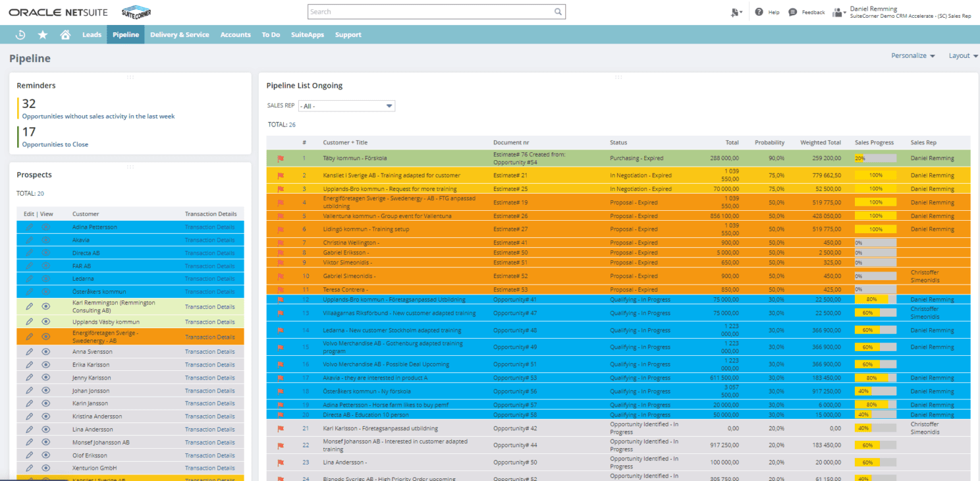Click the search magnifier icon
Screen dimensions: 980x481
(x=558, y=12)
